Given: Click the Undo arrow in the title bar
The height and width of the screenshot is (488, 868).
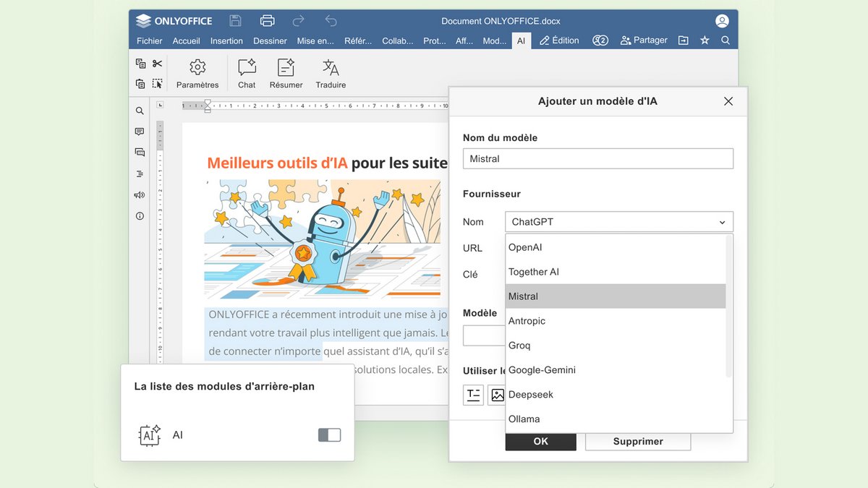Looking at the screenshot, I should tap(331, 20).
